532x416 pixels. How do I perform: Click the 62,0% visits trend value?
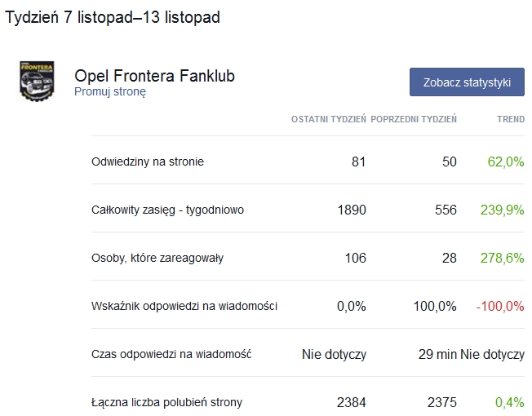point(506,162)
